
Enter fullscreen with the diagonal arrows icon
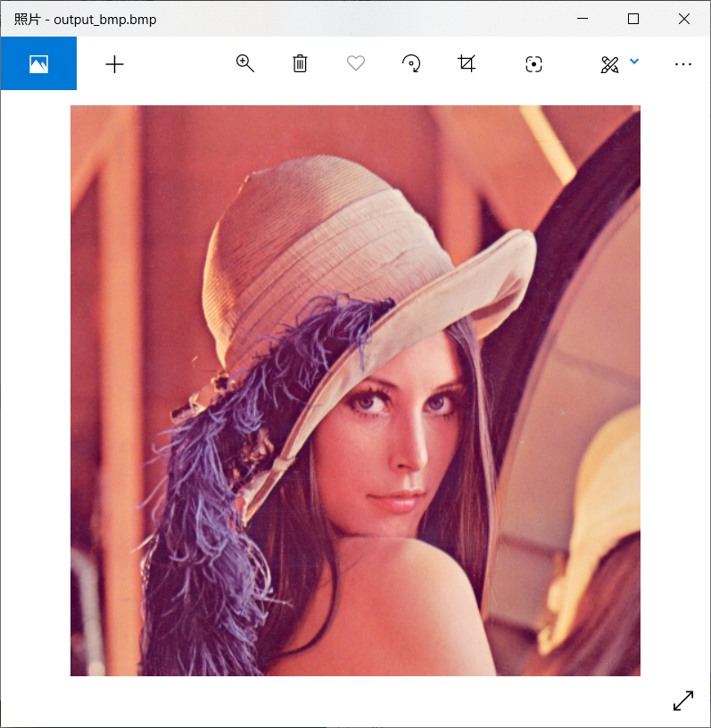[x=683, y=700]
